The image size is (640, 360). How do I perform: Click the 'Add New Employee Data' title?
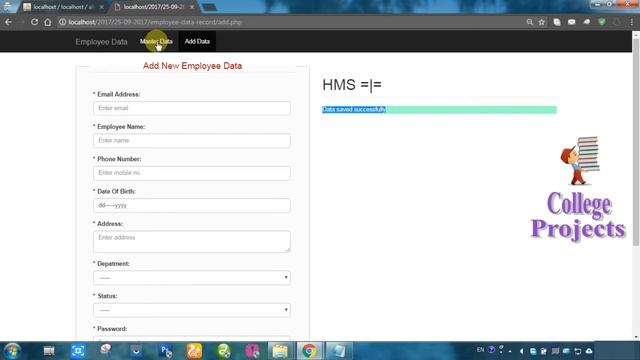(x=192, y=66)
